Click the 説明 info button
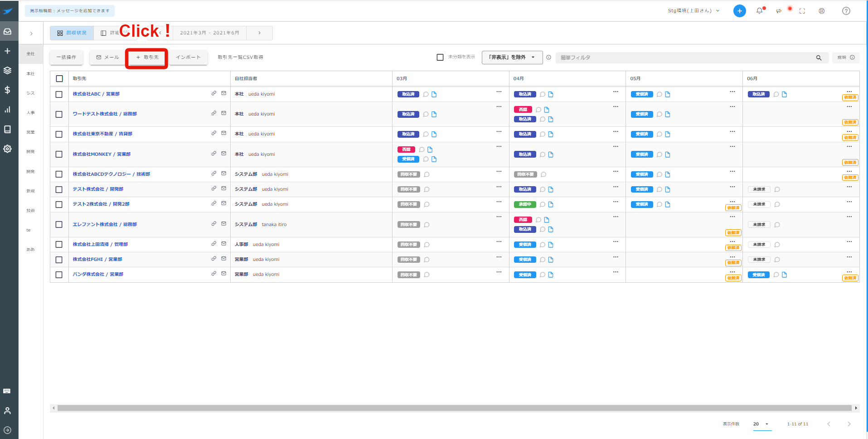Screen dimensions: 868x439 click(845, 58)
